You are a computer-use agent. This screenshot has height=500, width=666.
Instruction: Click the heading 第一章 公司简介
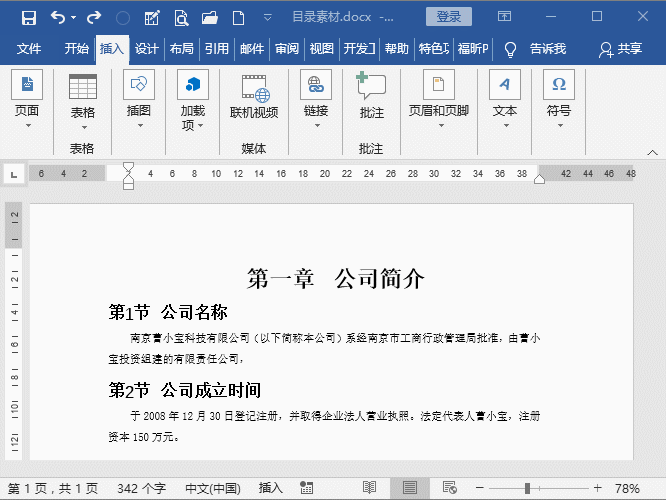click(336, 279)
